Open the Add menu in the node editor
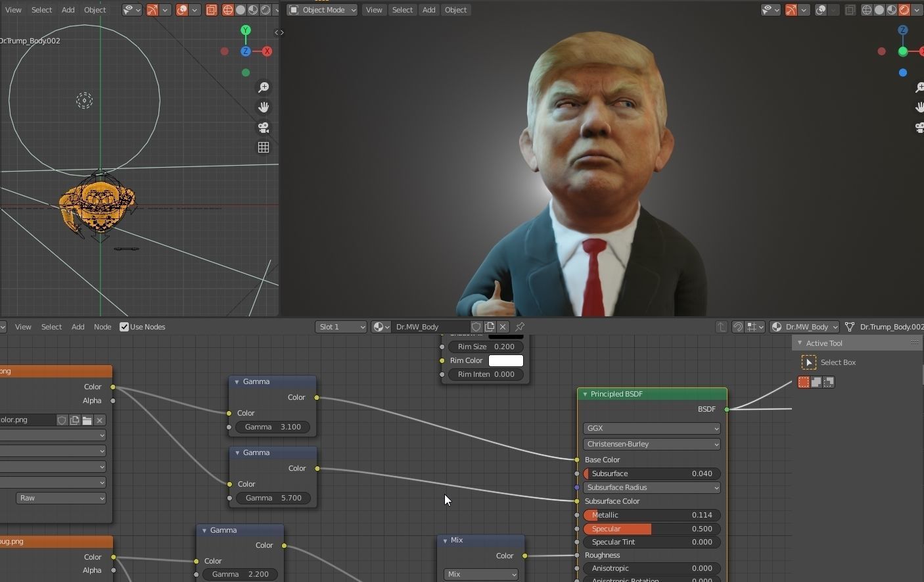Image resolution: width=924 pixels, height=582 pixels. 78,327
